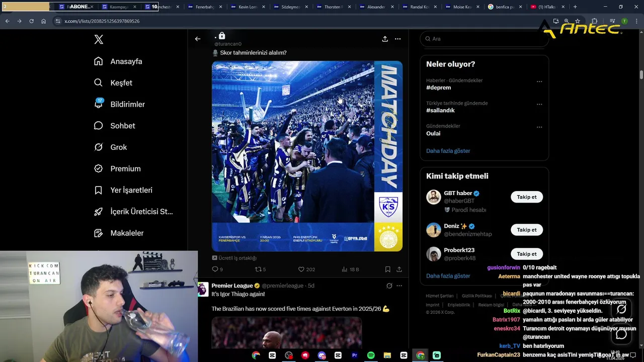
Task: Repost the Matchday post
Action: pos(260,269)
